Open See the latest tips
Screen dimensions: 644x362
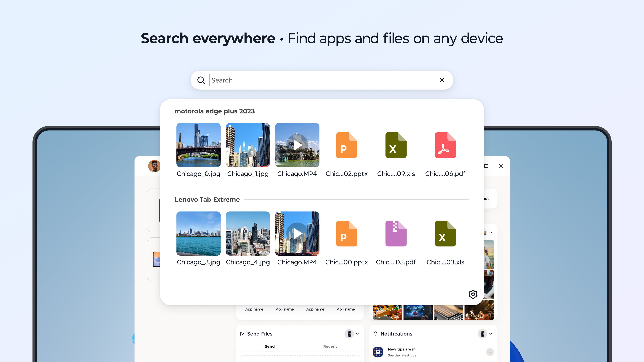tap(402, 355)
